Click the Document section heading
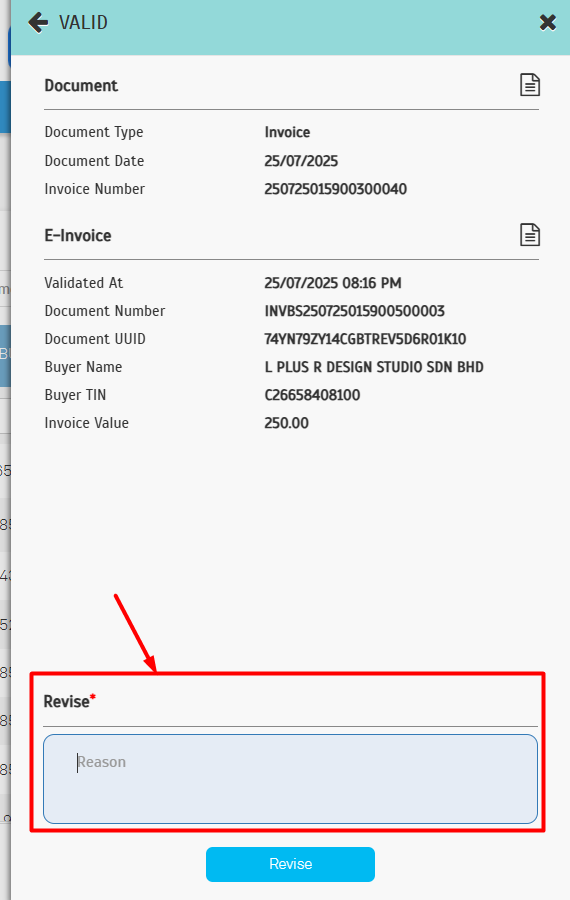The image size is (570, 900). tap(81, 86)
